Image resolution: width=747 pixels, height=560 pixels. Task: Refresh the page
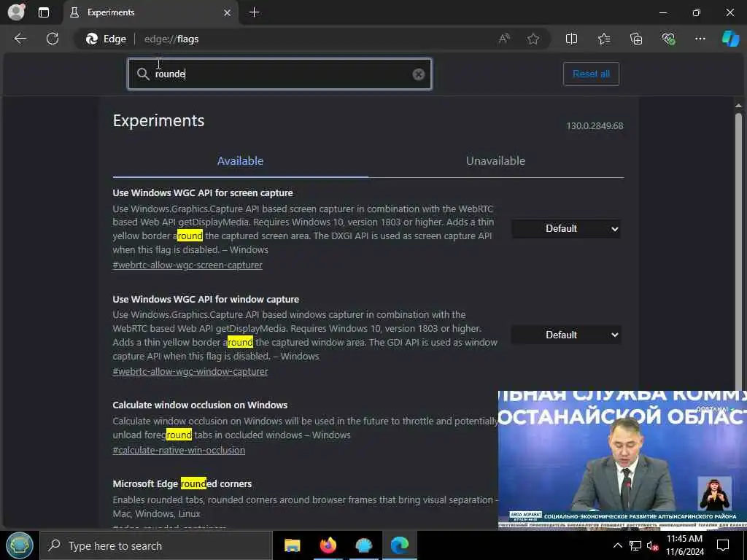pos(53,39)
